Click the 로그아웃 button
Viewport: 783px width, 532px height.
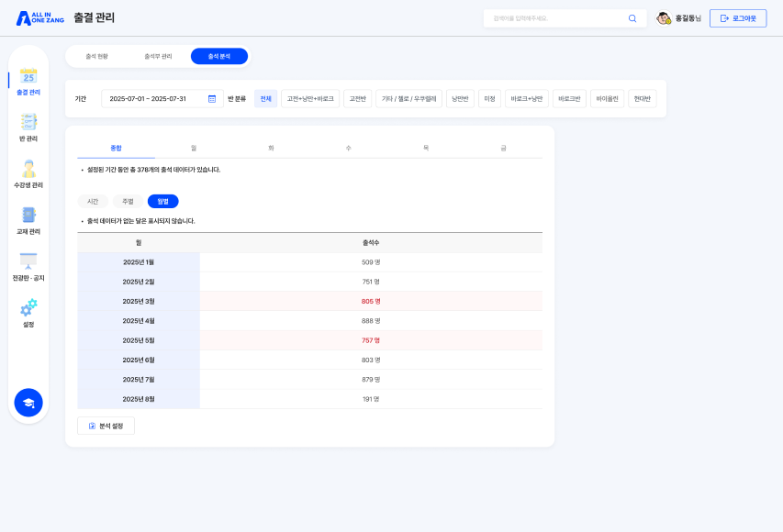pyautogui.click(x=738, y=18)
